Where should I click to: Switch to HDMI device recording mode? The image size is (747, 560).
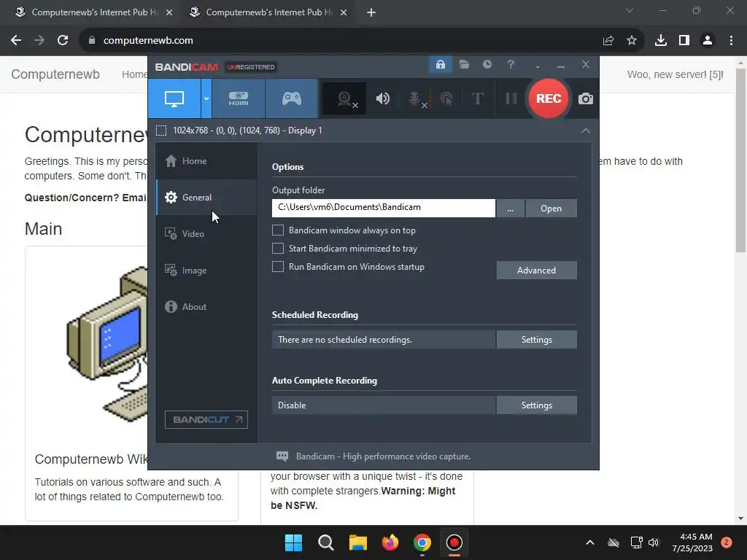point(239,98)
